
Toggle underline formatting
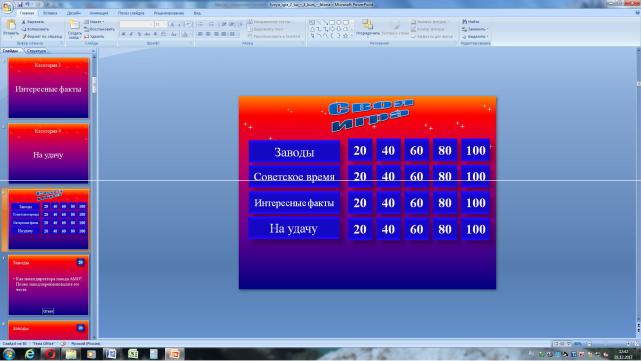[x=139, y=34]
